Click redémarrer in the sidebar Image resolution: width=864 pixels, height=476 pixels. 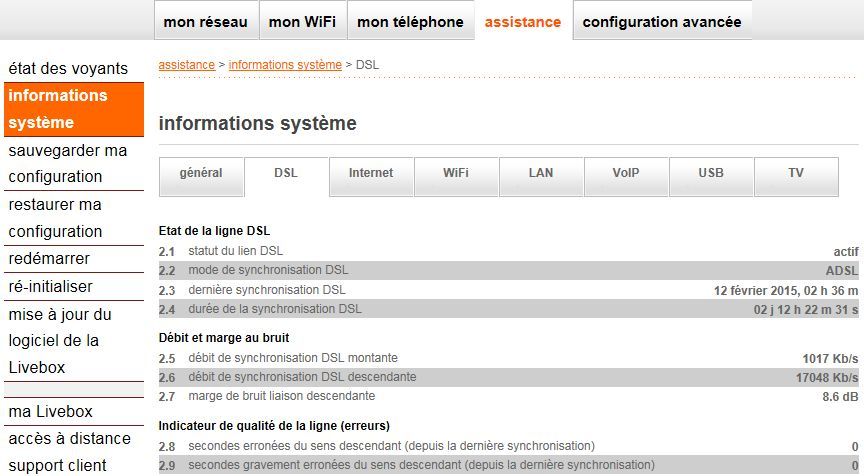(x=49, y=258)
